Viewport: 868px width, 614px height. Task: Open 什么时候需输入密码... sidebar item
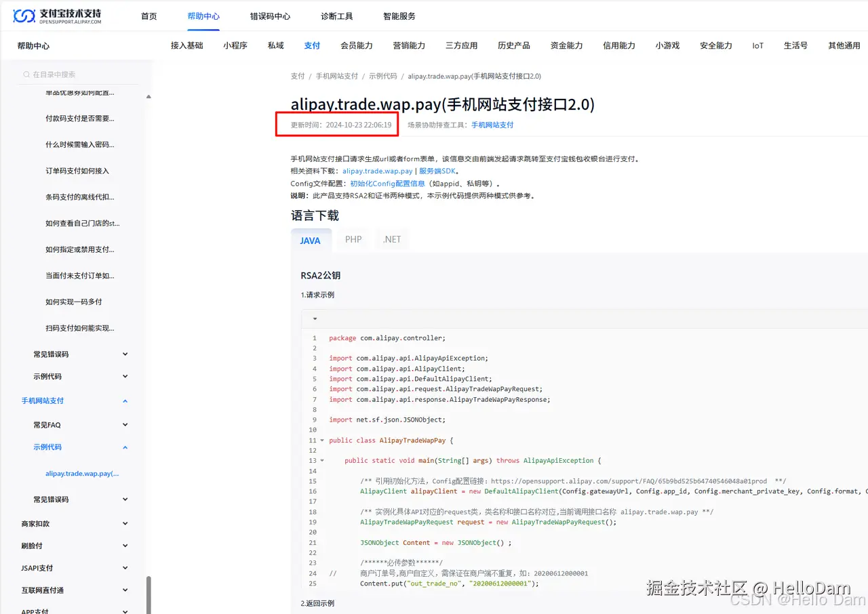click(80, 144)
